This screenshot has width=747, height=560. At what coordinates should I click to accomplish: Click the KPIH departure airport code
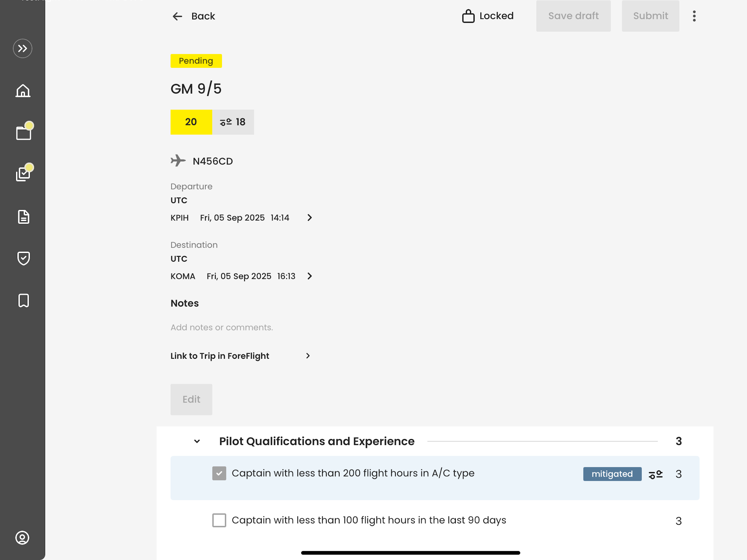click(180, 217)
